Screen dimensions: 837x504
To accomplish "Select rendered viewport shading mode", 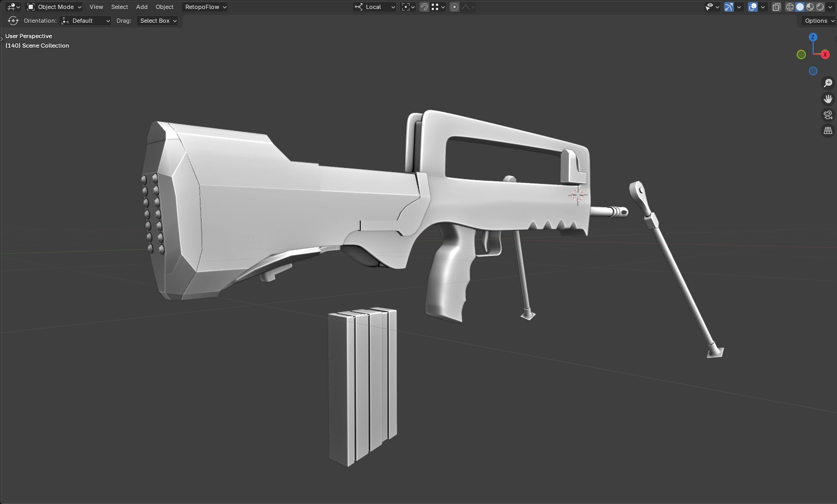I will pos(820,7).
